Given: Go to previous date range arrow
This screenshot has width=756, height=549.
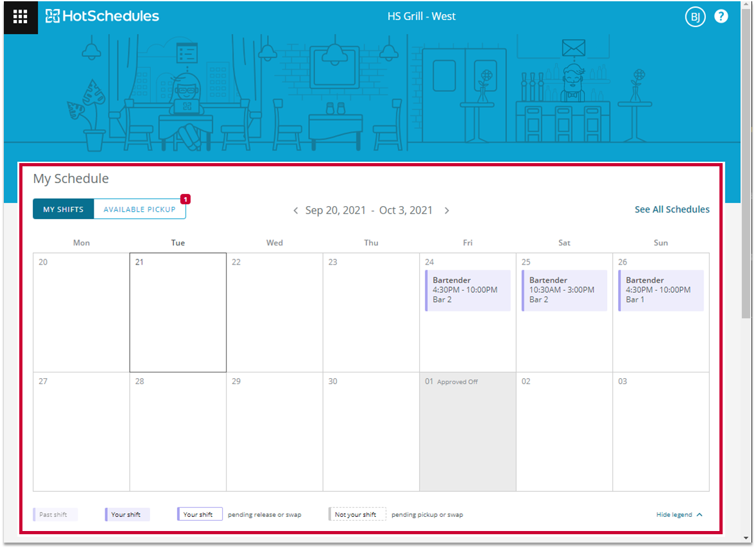Looking at the screenshot, I should pyautogui.click(x=296, y=211).
